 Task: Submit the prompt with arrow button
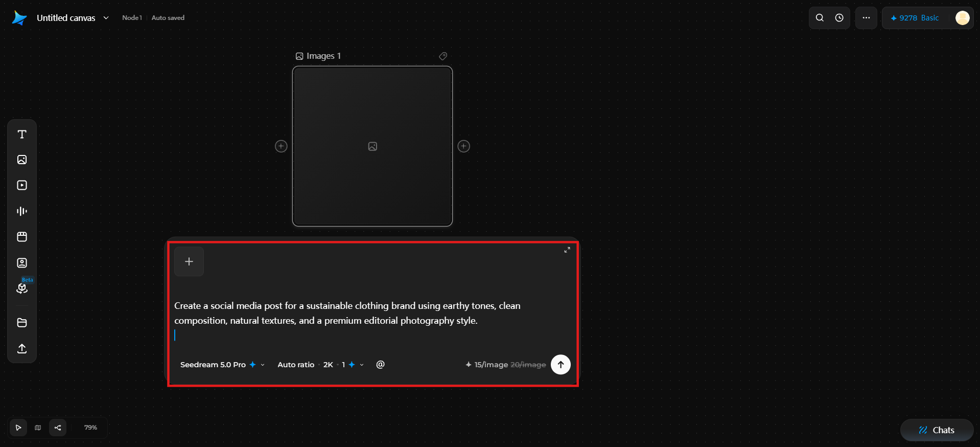[x=561, y=365]
